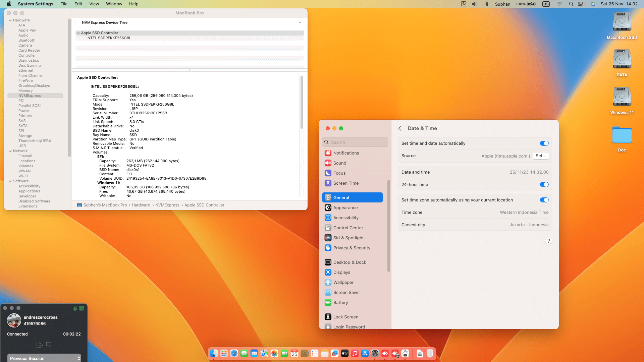Open Siri from the menu bar
Screen dimensions: 644x362
click(x=593, y=4)
